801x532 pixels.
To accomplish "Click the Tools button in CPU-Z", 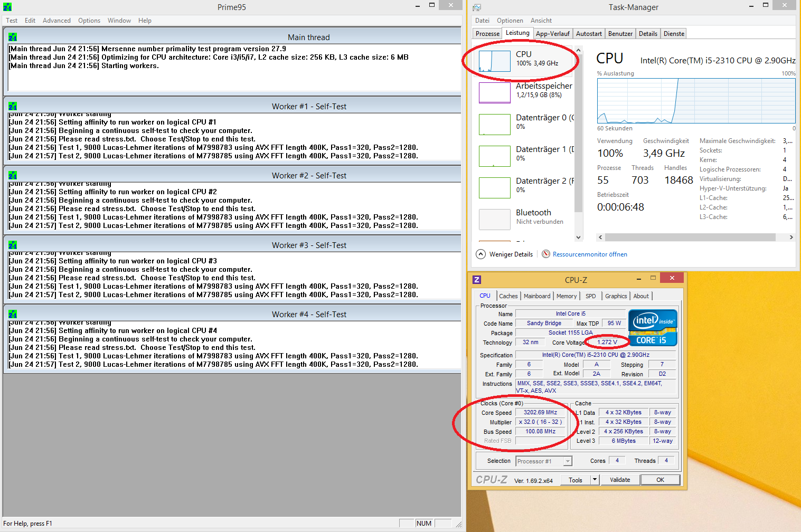I will 576,480.
